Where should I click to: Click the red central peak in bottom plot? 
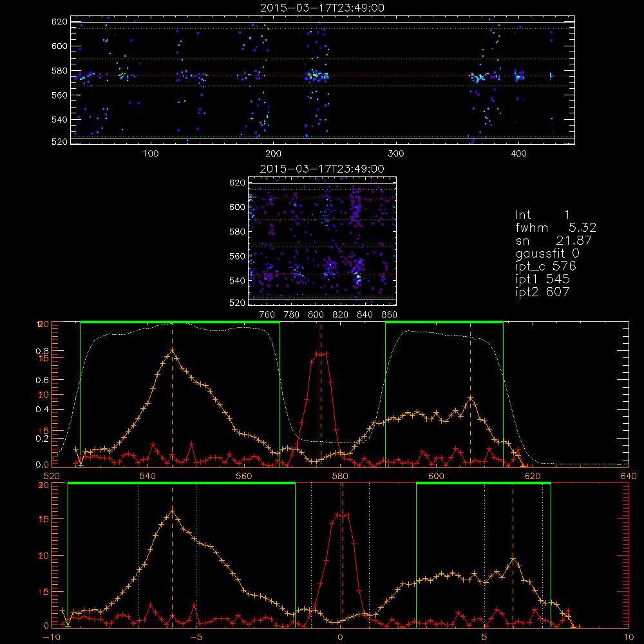click(x=342, y=515)
